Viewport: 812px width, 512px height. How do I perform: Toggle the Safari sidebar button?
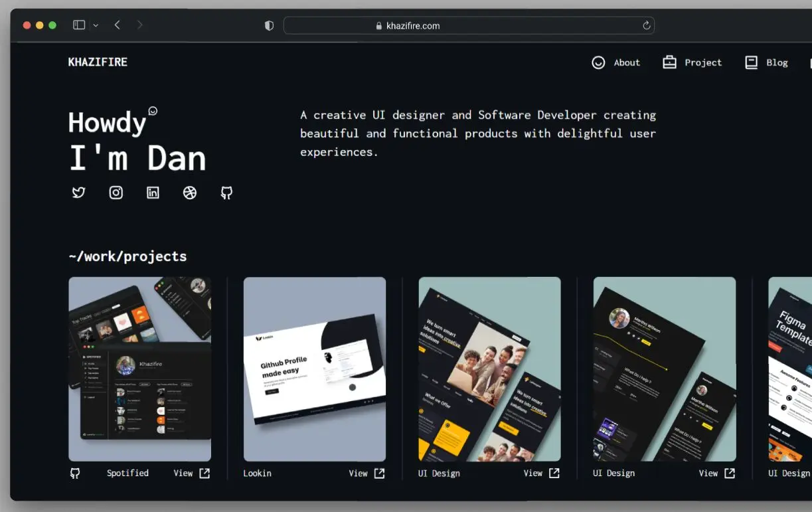tap(78, 24)
